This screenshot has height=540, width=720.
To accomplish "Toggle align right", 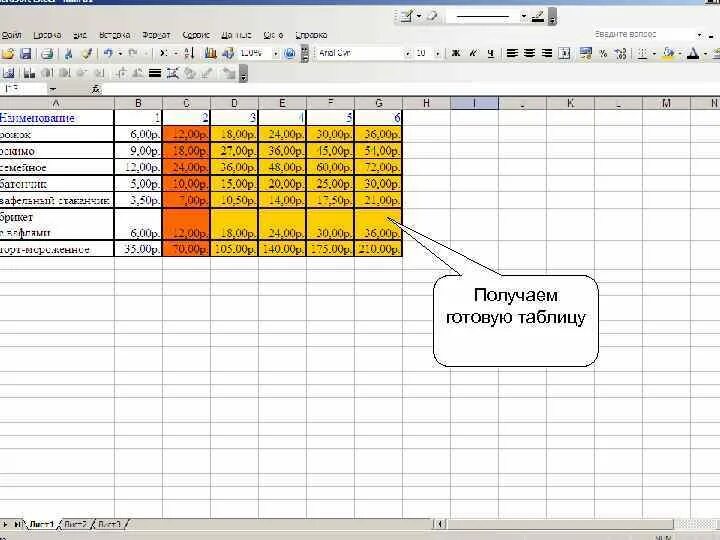I will (546, 54).
